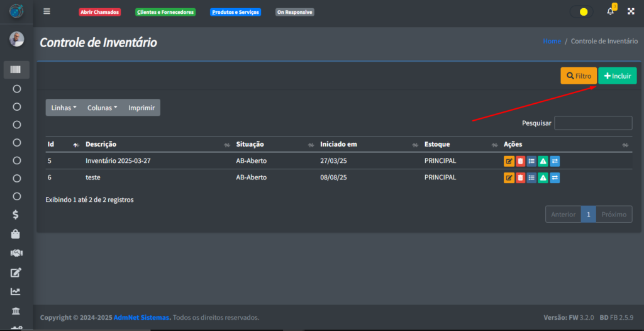Click the blue transfer arrows icon for 'teste'
Image resolution: width=644 pixels, height=331 pixels.
554,177
